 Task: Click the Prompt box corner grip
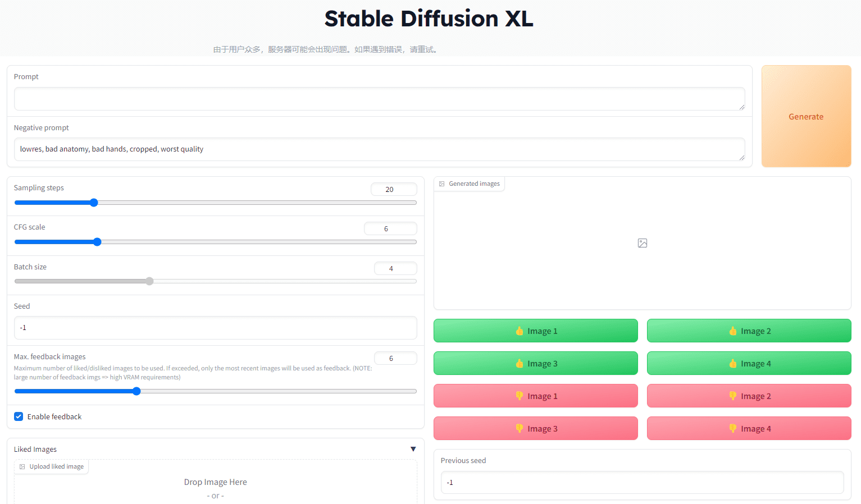[x=742, y=107]
